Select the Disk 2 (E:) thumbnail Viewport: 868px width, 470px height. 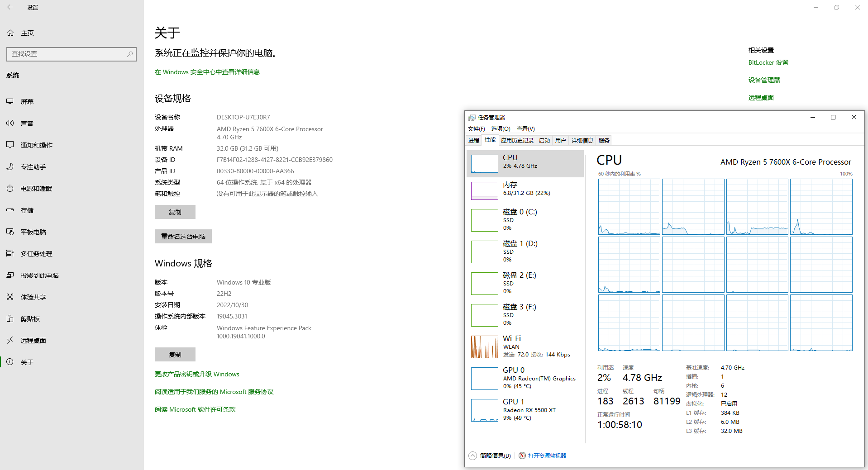(x=485, y=284)
